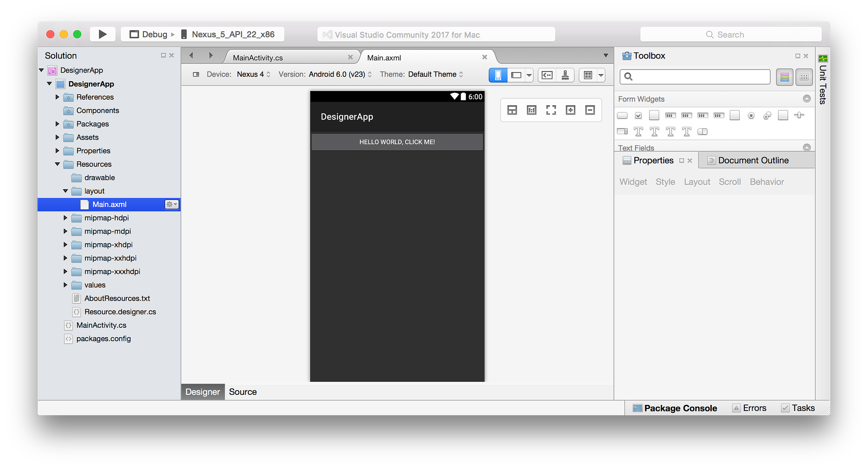The image size is (868, 469).
Task: Pick the RadioButton widget in Toolbox
Action: [751, 115]
